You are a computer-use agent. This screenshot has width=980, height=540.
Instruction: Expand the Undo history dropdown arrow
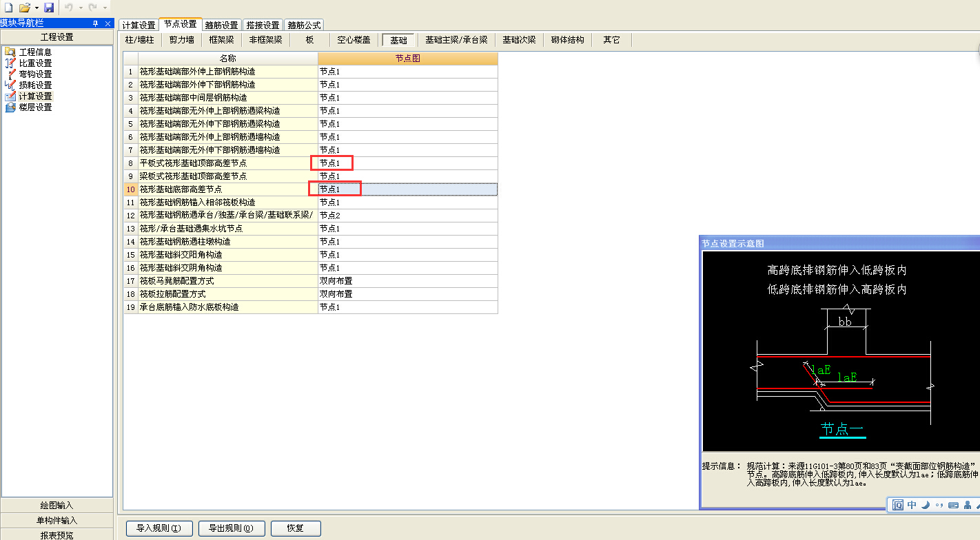click(81, 8)
